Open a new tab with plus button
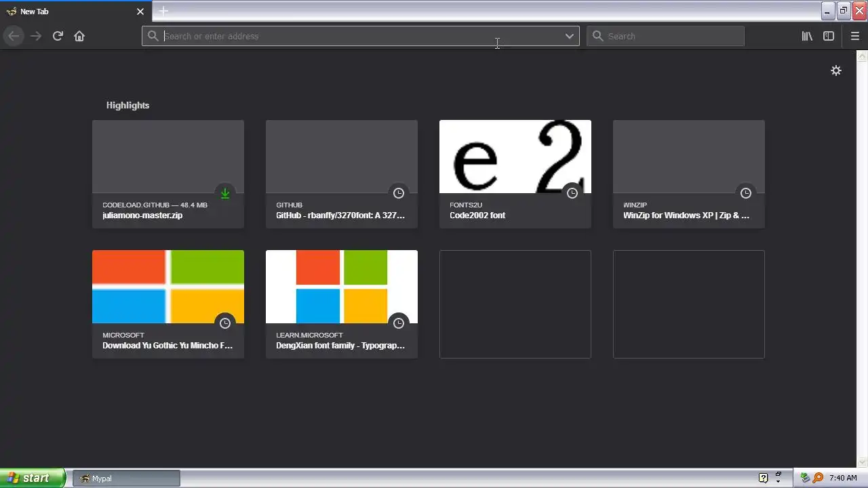The height and width of the screenshot is (488, 868). tap(163, 11)
